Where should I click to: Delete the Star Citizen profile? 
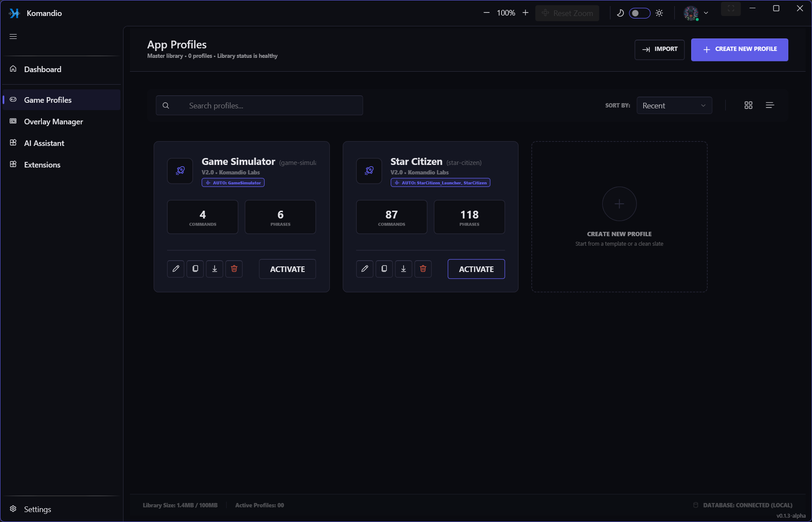[x=423, y=269]
